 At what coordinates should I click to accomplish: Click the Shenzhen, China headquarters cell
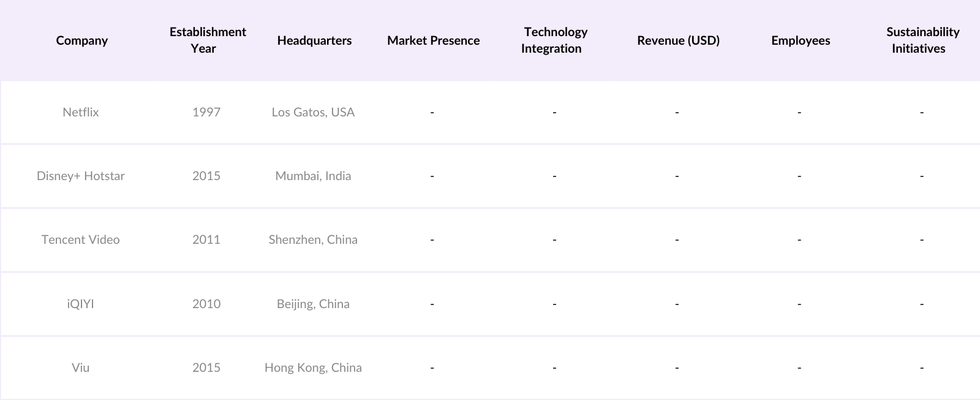(313, 240)
